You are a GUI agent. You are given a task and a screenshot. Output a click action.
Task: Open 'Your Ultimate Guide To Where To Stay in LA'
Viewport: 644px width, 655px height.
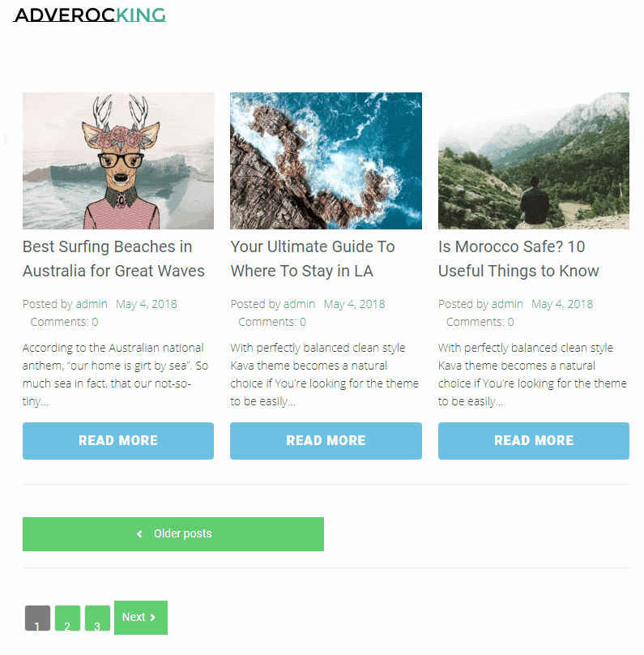point(313,259)
